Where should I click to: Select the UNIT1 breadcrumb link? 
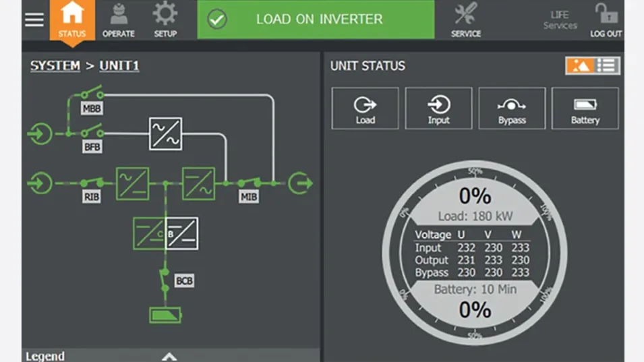coord(119,65)
